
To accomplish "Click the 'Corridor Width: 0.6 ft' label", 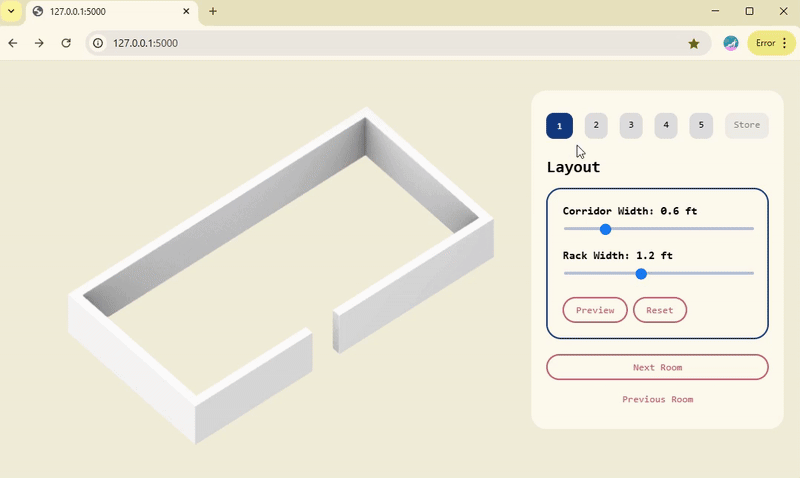I will point(630,211).
